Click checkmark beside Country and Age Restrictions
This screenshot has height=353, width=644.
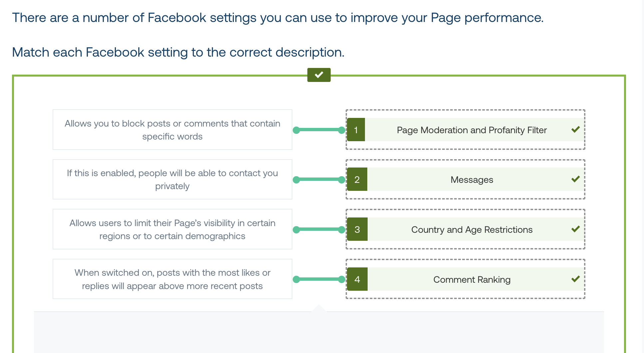click(x=575, y=229)
